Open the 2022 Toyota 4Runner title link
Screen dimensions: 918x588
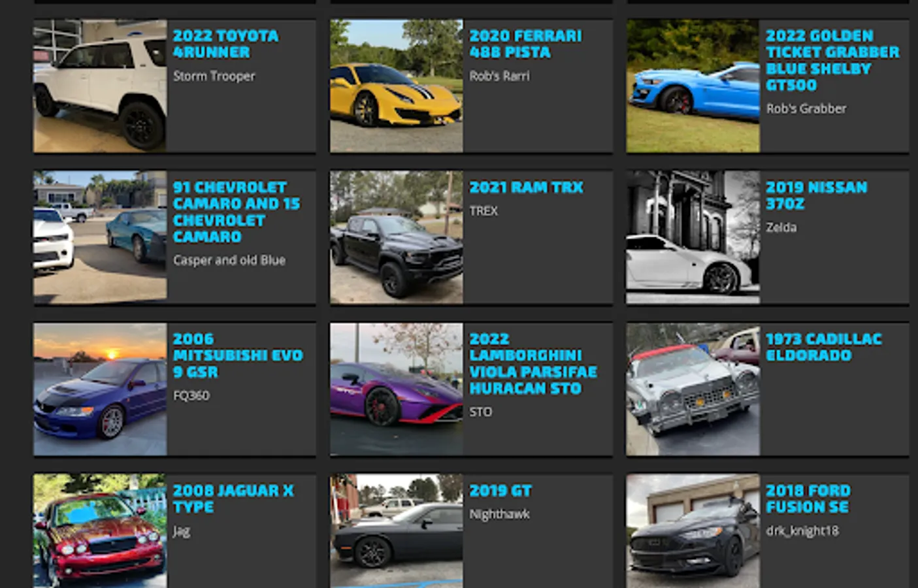click(225, 44)
